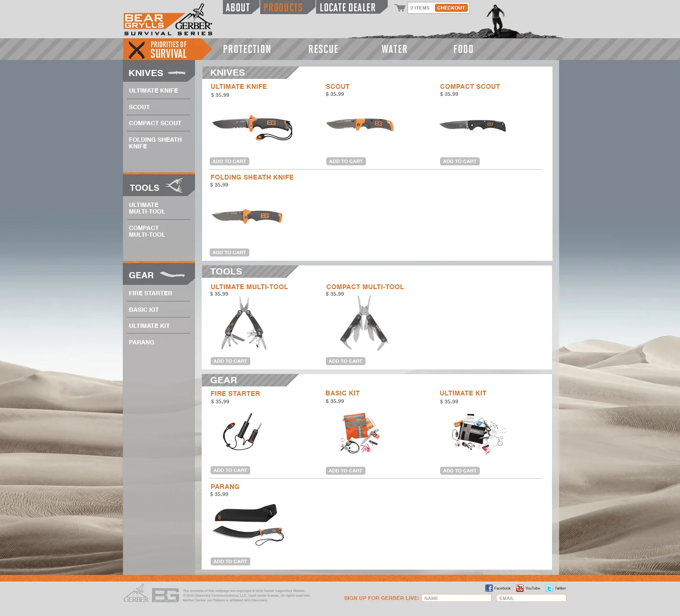Open Parang sidebar link
Viewport: 680px width, 616px height.
click(142, 342)
